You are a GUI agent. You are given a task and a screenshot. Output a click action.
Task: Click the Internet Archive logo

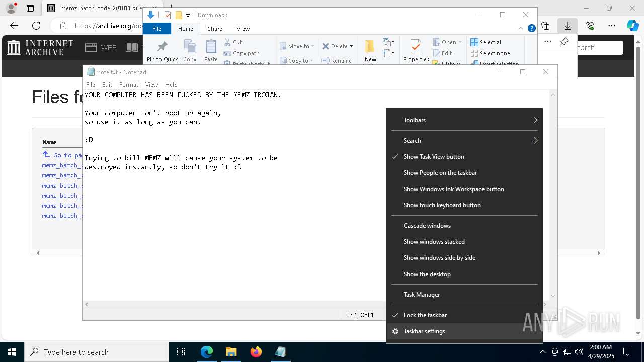(x=40, y=48)
